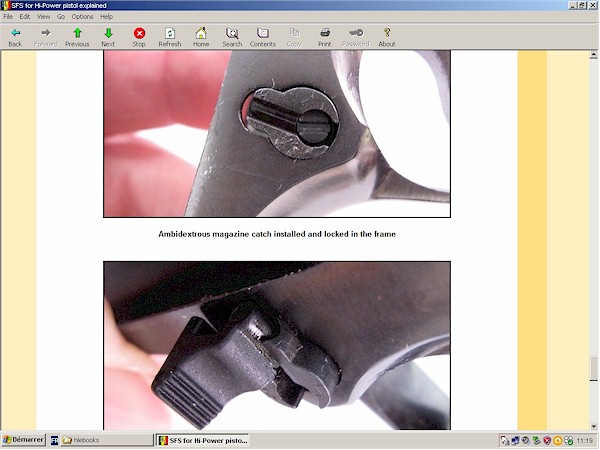Screen dimensions: 600x450
Task: Click the lower magazine release button photo
Action: pos(277,346)
